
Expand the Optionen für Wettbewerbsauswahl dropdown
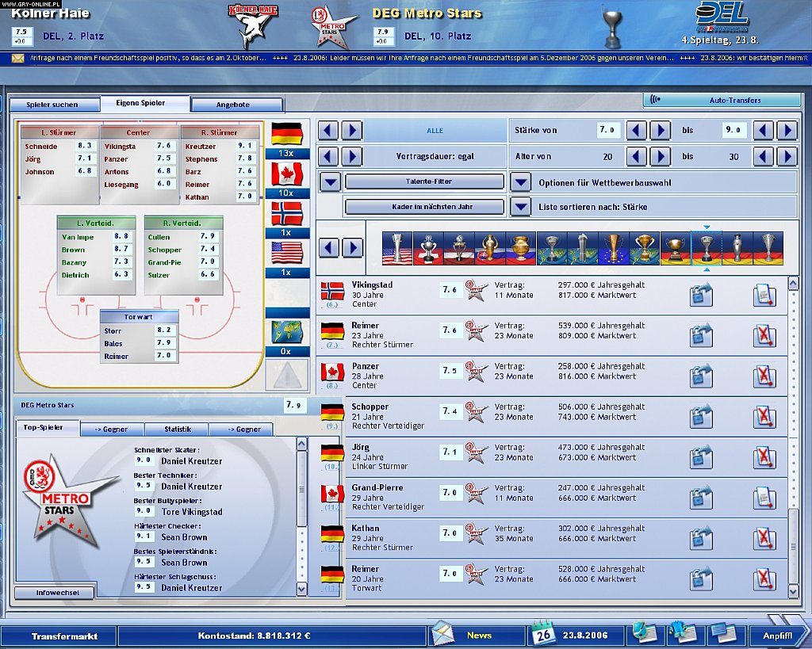tap(520, 182)
